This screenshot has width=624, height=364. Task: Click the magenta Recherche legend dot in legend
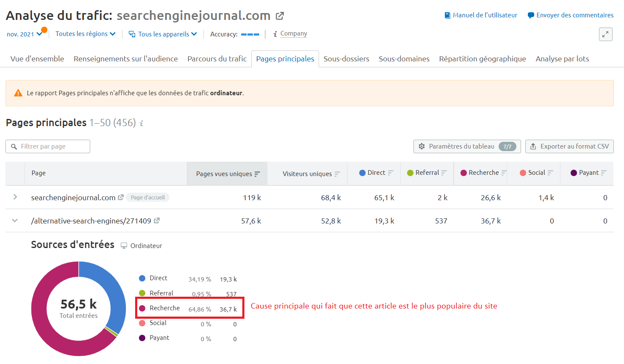coord(142,308)
